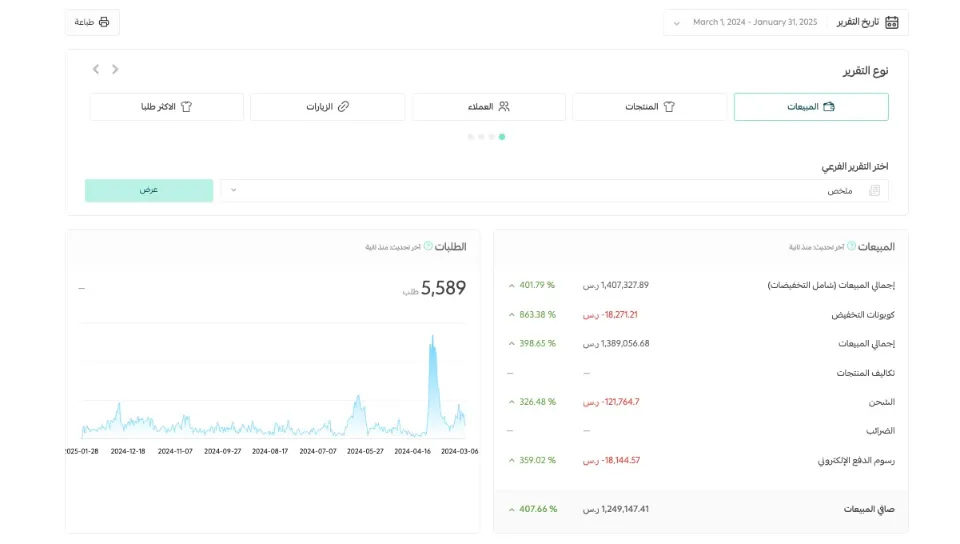
Task: Open the report date range dropdown arrow
Action: (x=677, y=23)
